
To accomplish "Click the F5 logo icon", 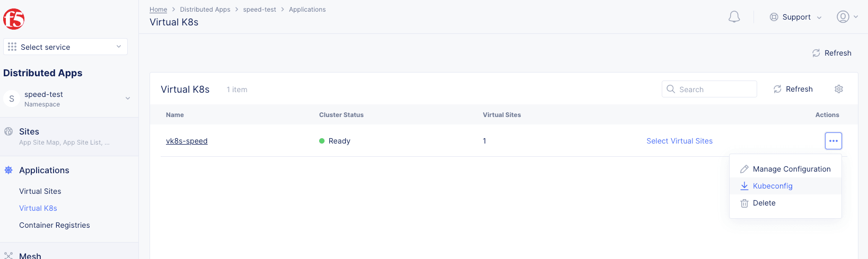I will [x=14, y=19].
